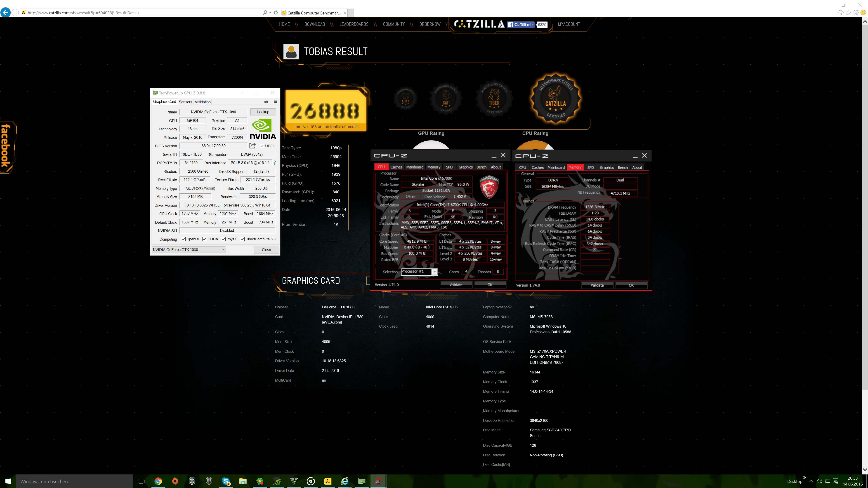Click the magnifier search icon in address bar

(265, 13)
